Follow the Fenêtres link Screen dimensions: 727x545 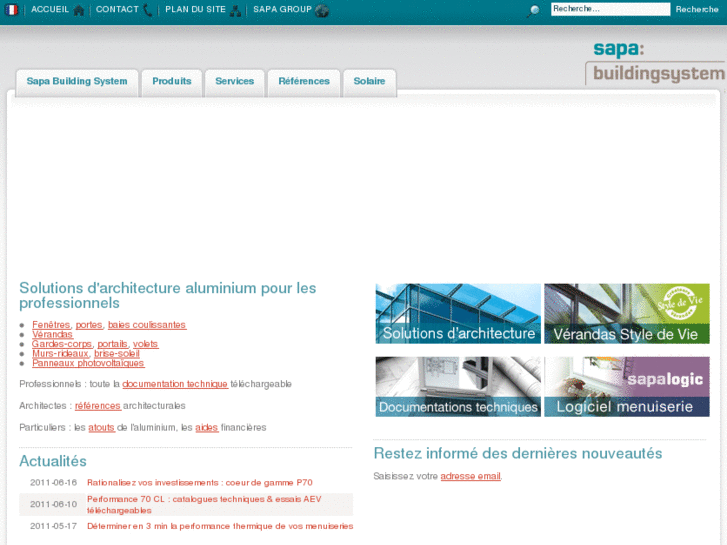point(51,325)
